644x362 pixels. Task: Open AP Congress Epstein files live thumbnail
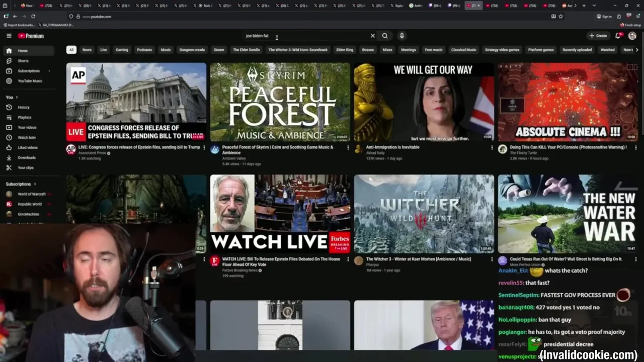click(x=136, y=102)
